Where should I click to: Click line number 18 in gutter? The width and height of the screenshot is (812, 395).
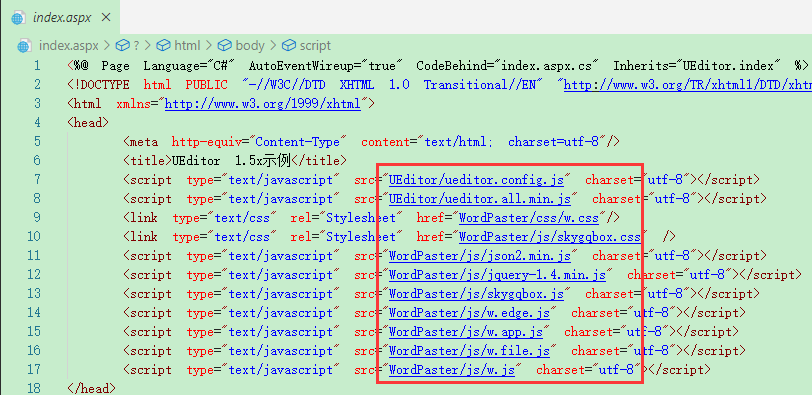(33, 388)
